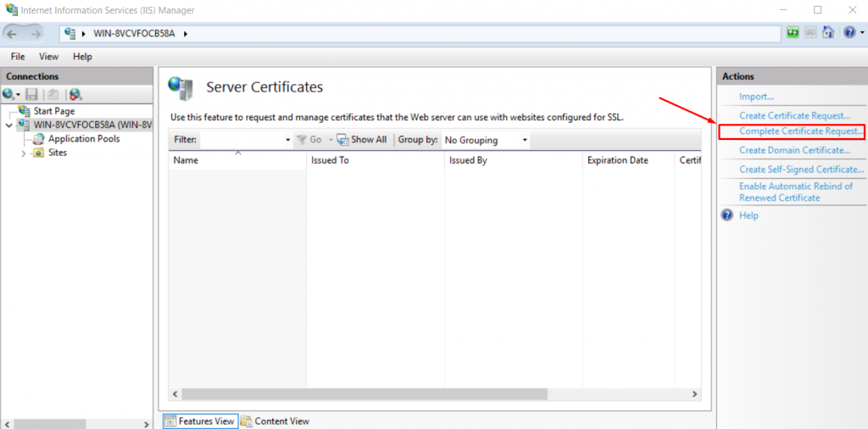Open the dropdown arrow beside top Help icon

[x=862, y=34]
